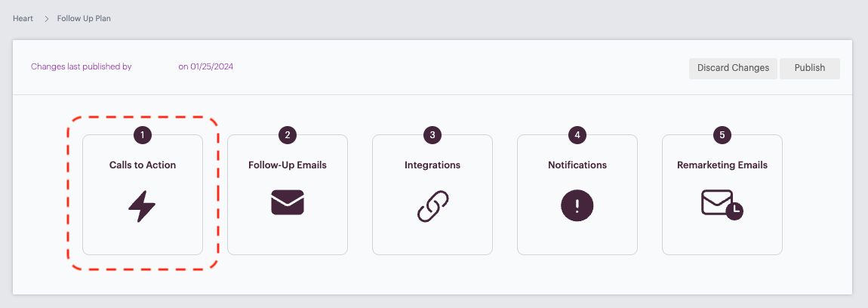This screenshot has height=308, width=868.
Task: Click the Follow Up Plan breadcrumb
Action: (x=84, y=18)
